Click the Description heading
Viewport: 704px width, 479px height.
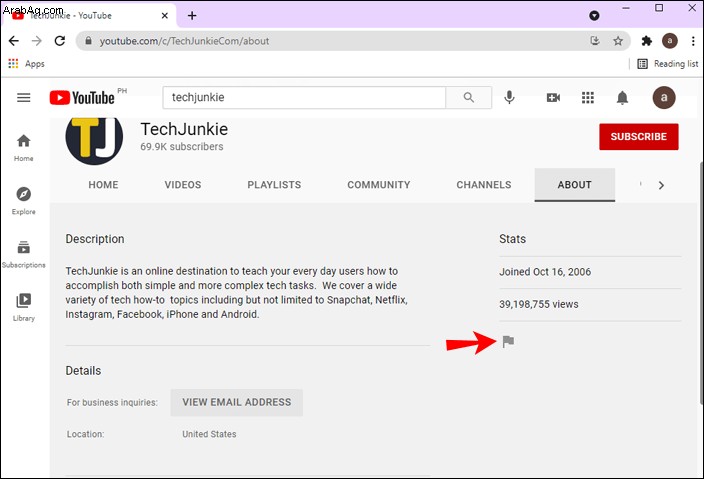(95, 239)
